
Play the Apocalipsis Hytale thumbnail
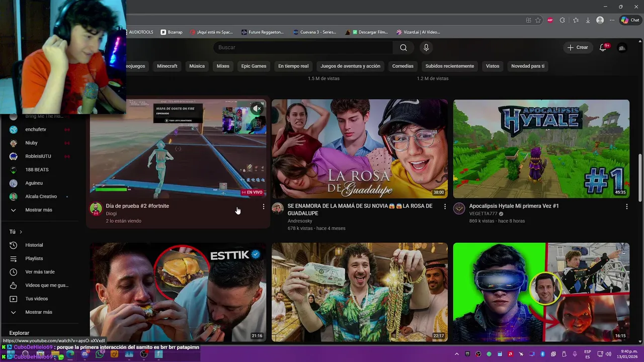(x=541, y=149)
